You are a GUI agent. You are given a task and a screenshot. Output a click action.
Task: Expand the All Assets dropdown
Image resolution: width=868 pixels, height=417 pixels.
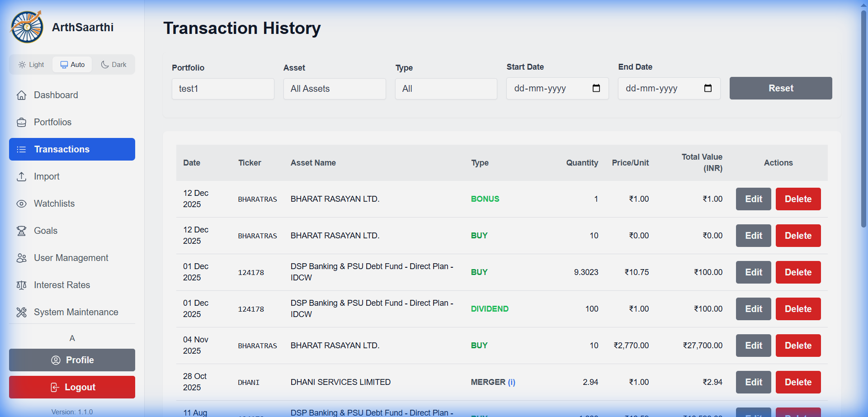tap(335, 89)
